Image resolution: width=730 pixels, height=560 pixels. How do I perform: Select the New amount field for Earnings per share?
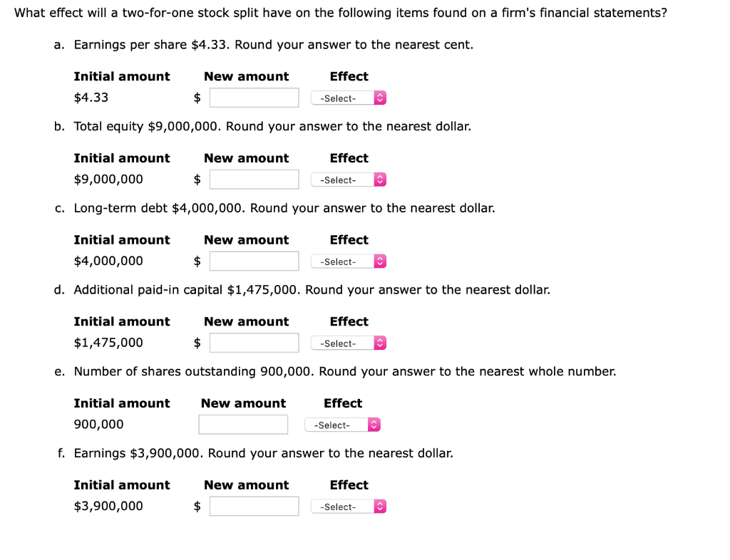click(254, 98)
